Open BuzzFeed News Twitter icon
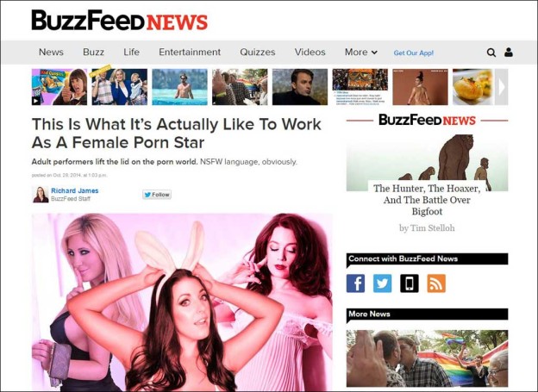This screenshot has width=538, height=392. click(x=382, y=283)
